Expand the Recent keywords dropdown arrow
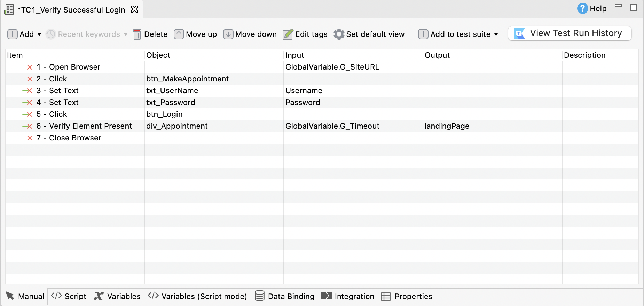Image resolution: width=644 pixels, height=306 pixels. [x=126, y=34]
